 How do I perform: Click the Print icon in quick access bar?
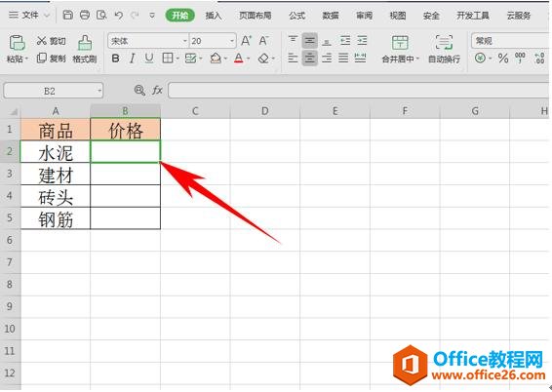coord(85,16)
